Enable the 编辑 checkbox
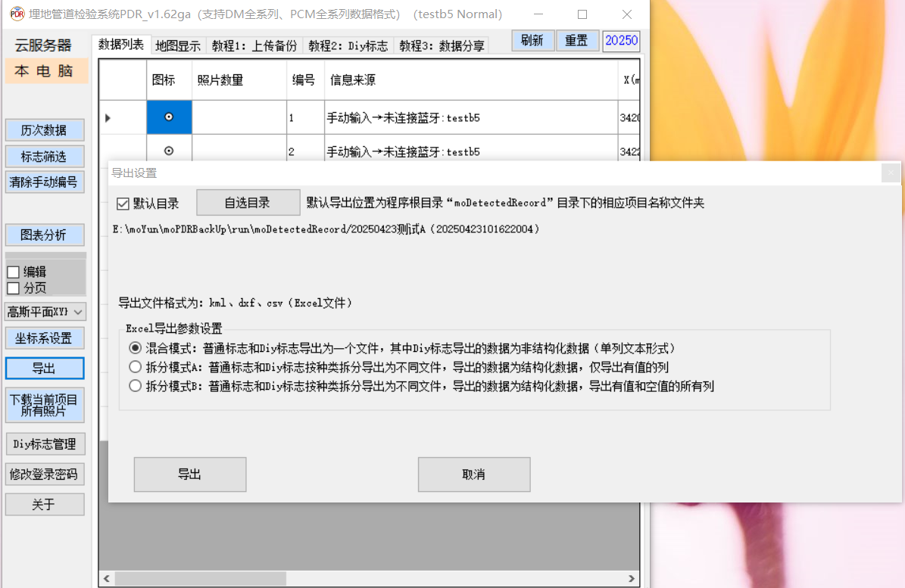The width and height of the screenshot is (905, 588). click(13, 272)
